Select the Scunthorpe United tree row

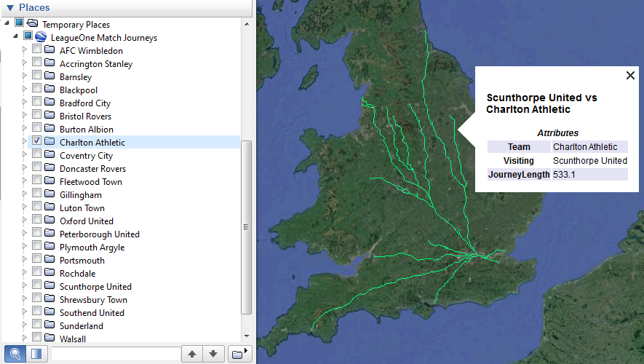[x=95, y=286]
